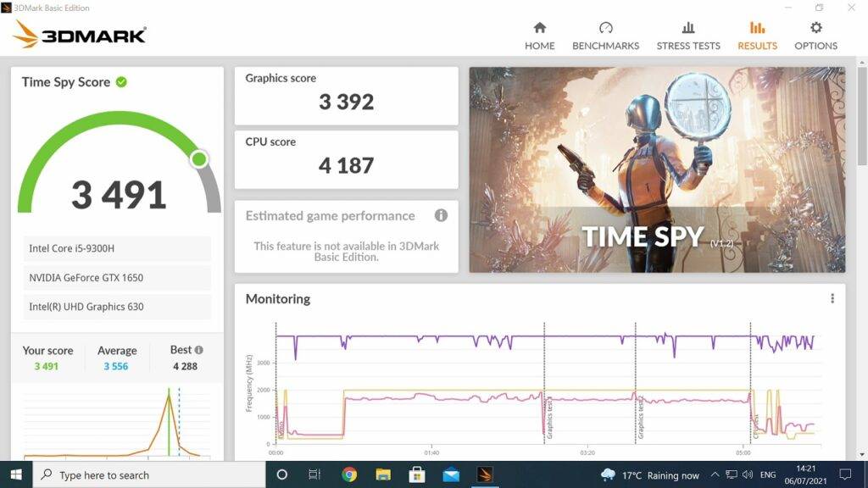Click the vertical scrollbar thumb
The width and height of the screenshot is (868, 488).
(862, 115)
